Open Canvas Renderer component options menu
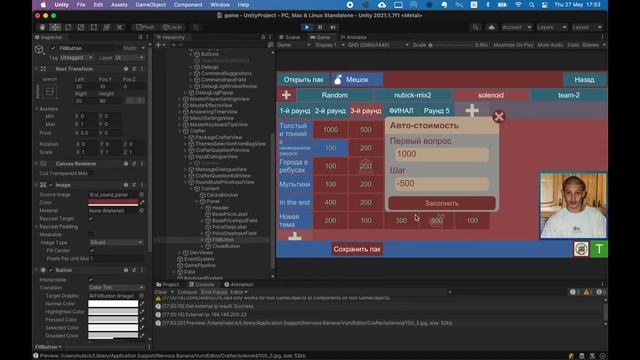This screenshot has height=360, width=640. pos(142,164)
